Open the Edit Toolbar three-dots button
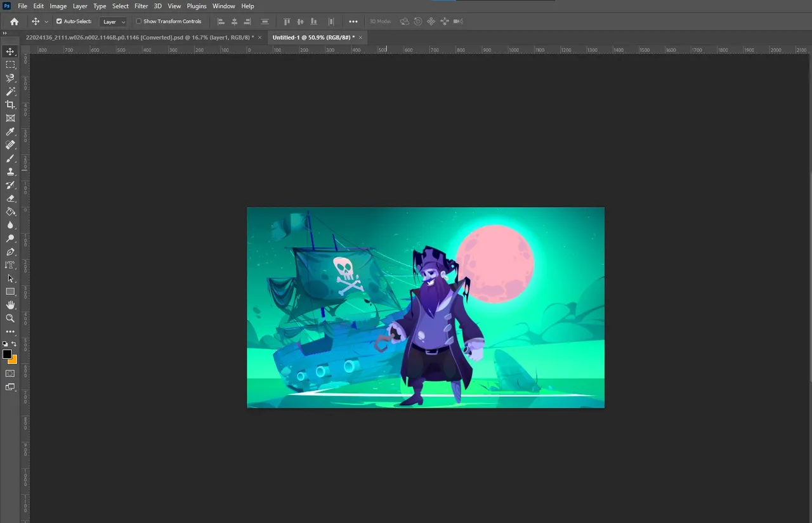This screenshot has width=812, height=523. pos(10,332)
